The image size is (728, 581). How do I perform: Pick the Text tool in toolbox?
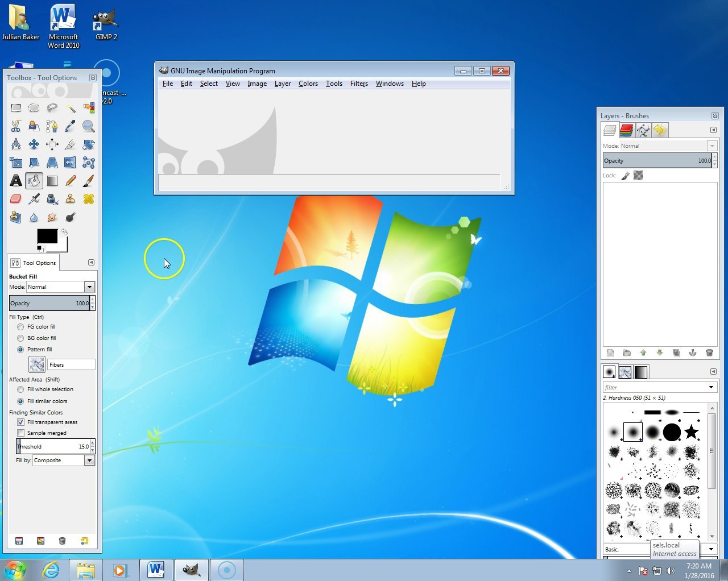pyautogui.click(x=16, y=181)
